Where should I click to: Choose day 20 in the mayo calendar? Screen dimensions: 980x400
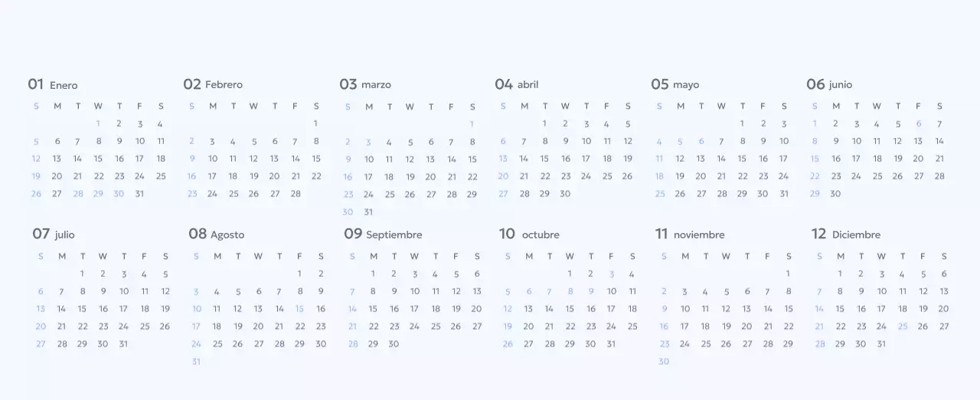701,176
